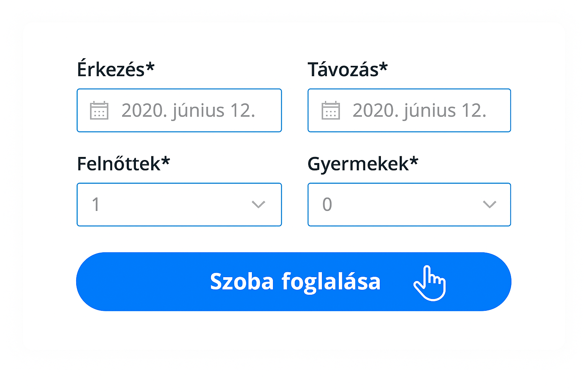This screenshot has width=588, height=392.
Task: Click the Felnőttek* field label
Action: (123, 163)
